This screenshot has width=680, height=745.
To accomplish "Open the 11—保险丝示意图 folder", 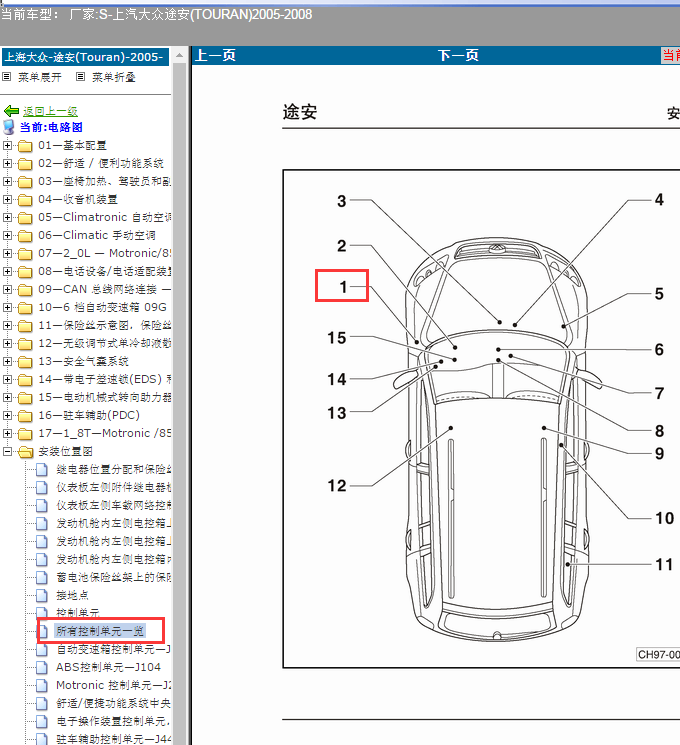I will point(105,326).
